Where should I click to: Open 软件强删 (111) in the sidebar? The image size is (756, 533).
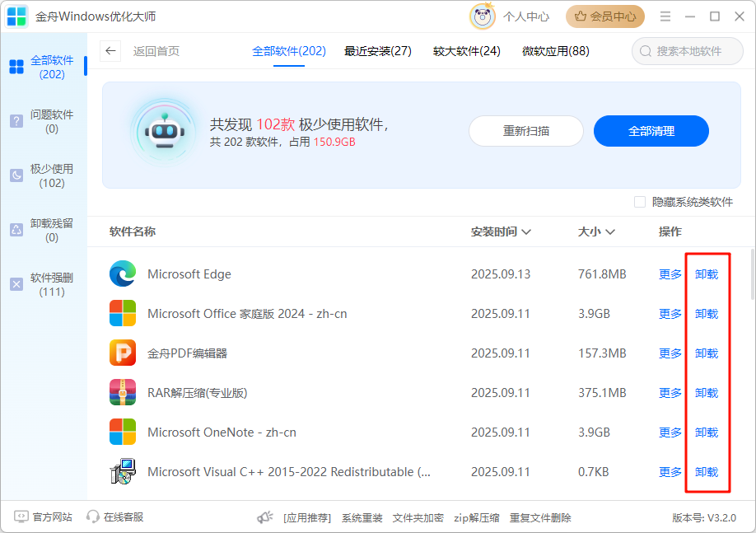[43, 284]
